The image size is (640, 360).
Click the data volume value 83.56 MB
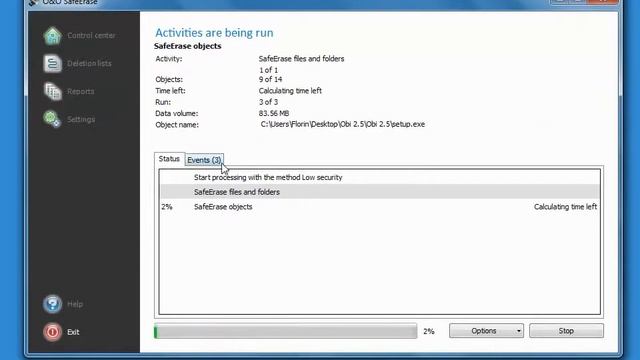pos(273,113)
